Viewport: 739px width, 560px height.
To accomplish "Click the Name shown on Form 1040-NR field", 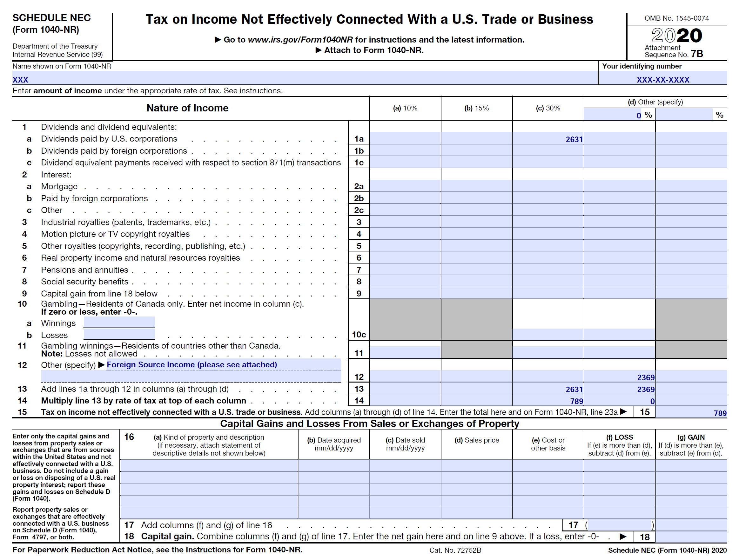I will click(x=305, y=78).
